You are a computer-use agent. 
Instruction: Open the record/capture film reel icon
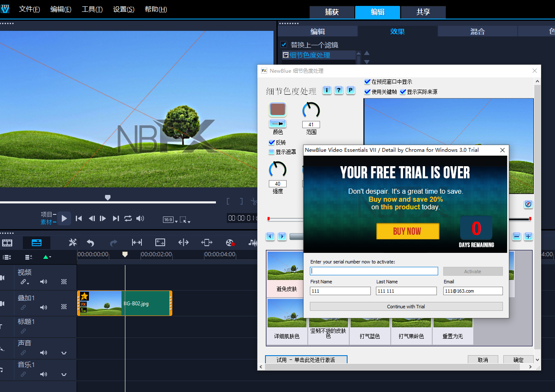(230, 243)
